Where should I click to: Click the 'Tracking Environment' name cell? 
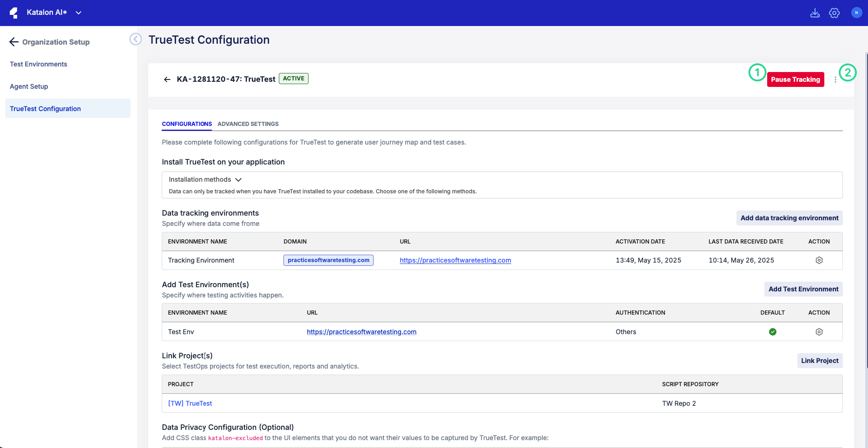(201, 260)
